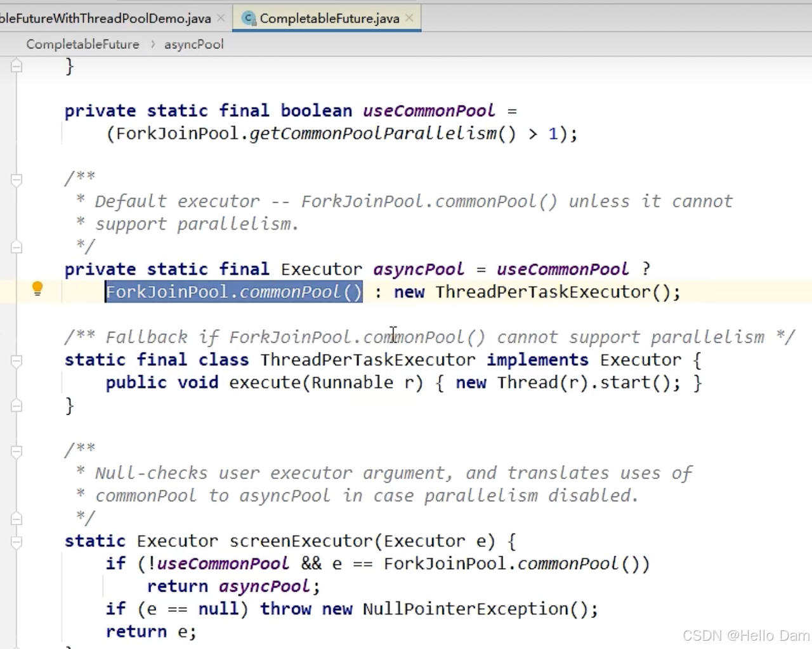Click the CompletableFuture breadcrumb
812x649 pixels.
pos(82,44)
